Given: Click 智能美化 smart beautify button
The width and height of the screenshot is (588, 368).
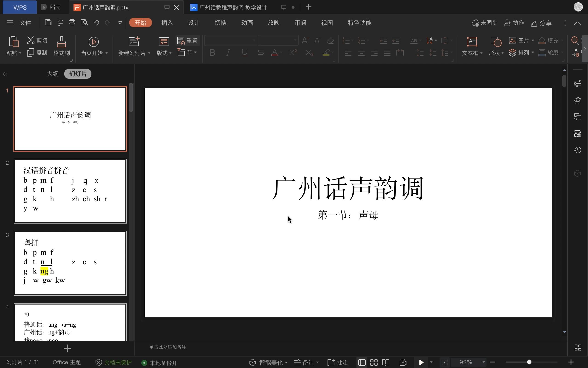Looking at the screenshot, I should pos(269,363).
